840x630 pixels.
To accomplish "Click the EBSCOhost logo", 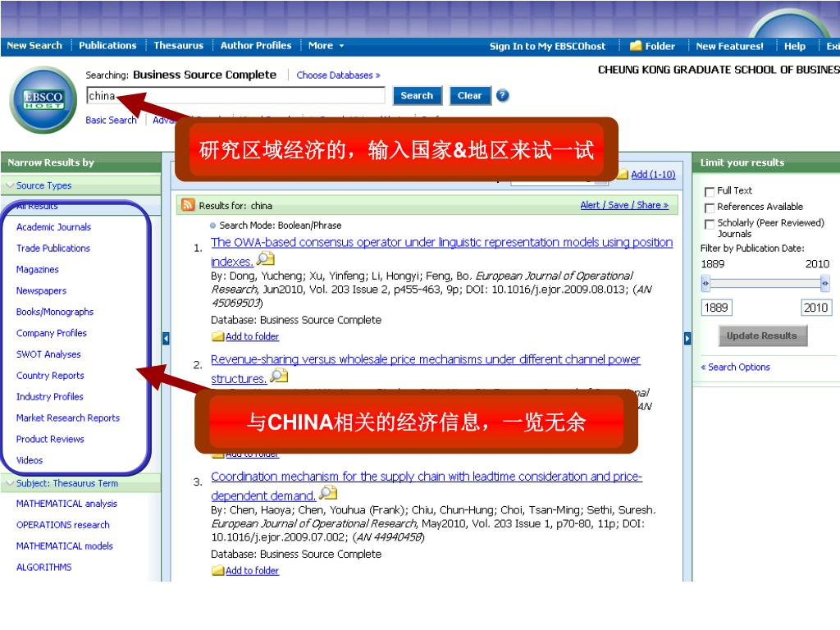I will click(43, 99).
